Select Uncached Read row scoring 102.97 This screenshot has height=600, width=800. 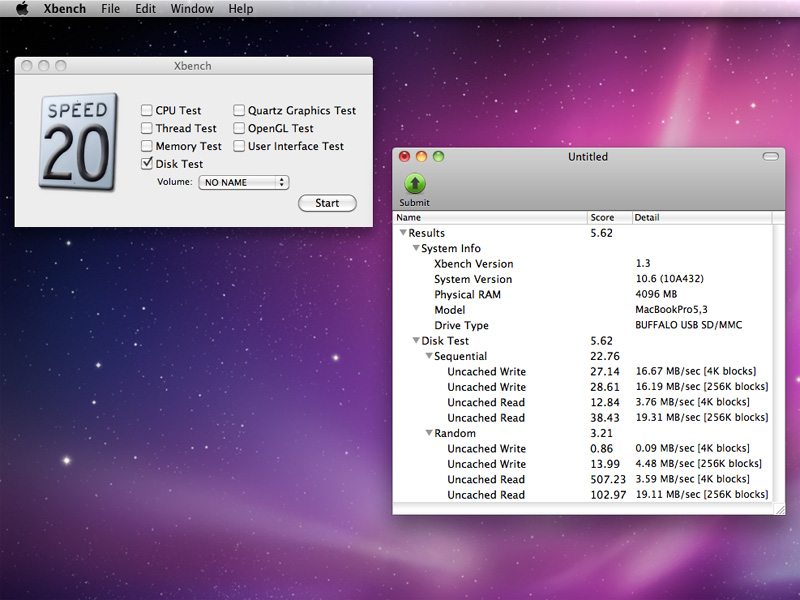[583, 494]
